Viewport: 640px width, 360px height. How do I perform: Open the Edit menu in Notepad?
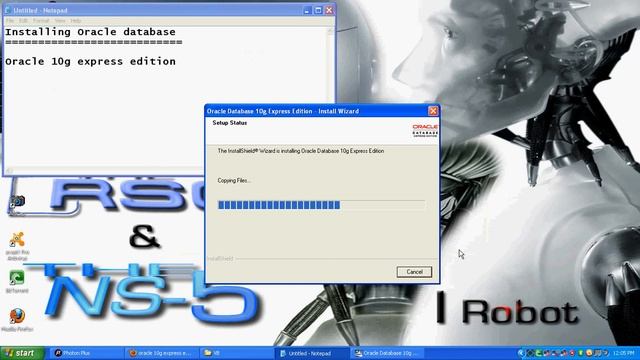[23, 20]
